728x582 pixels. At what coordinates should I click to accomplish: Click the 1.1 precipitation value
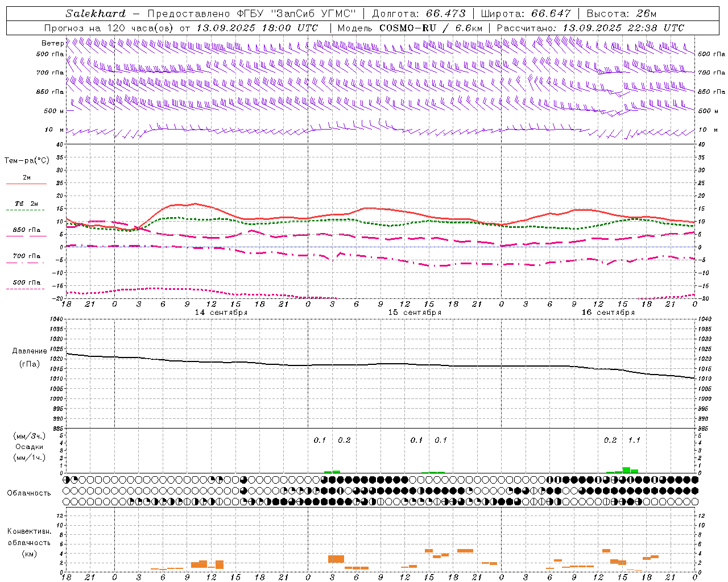pyautogui.click(x=634, y=440)
